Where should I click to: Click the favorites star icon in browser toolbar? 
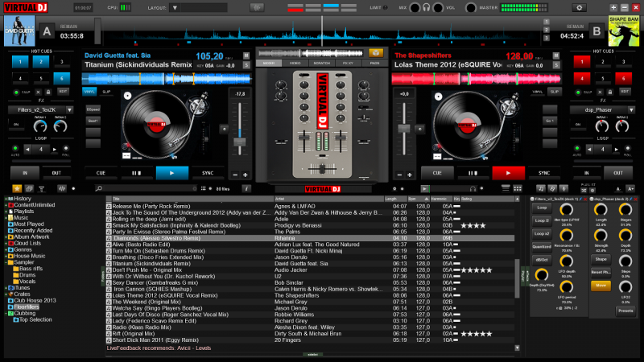18,188
